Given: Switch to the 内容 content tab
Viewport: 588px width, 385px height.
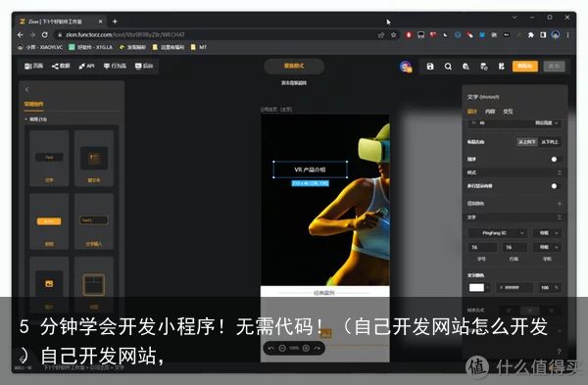Looking at the screenshot, I should tap(490, 112).
